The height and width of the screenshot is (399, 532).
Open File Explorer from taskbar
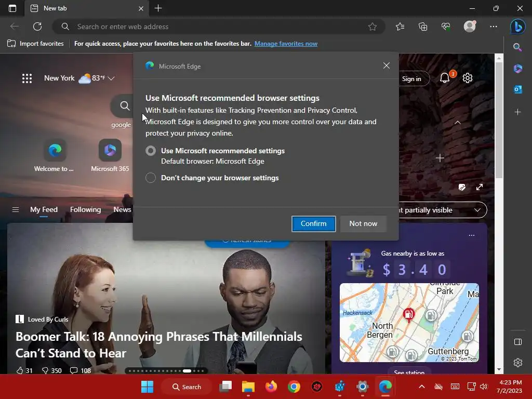(248, 387)
